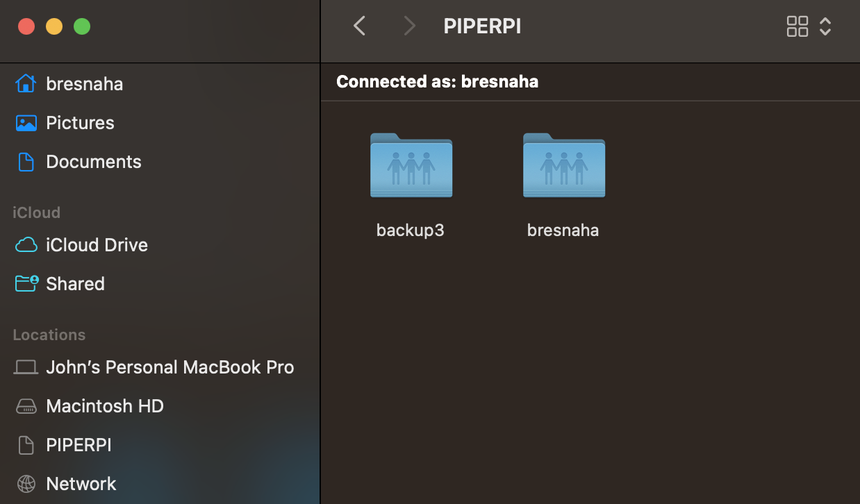Screen dimensions: 860x504
Task: Select the Pictures icon in sidebar
Action: pyautogui.click(x=26, y=123)
